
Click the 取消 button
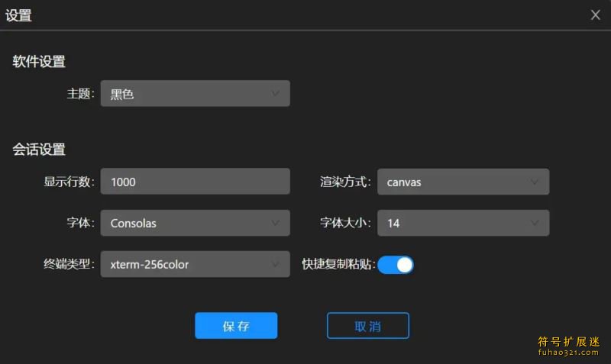pos(368,326)
